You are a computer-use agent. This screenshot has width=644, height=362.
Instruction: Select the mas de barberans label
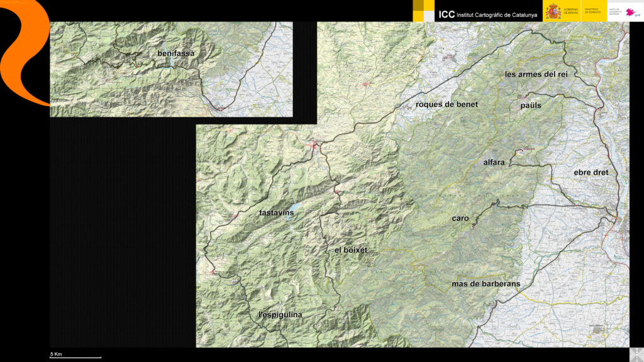[486, 284]
